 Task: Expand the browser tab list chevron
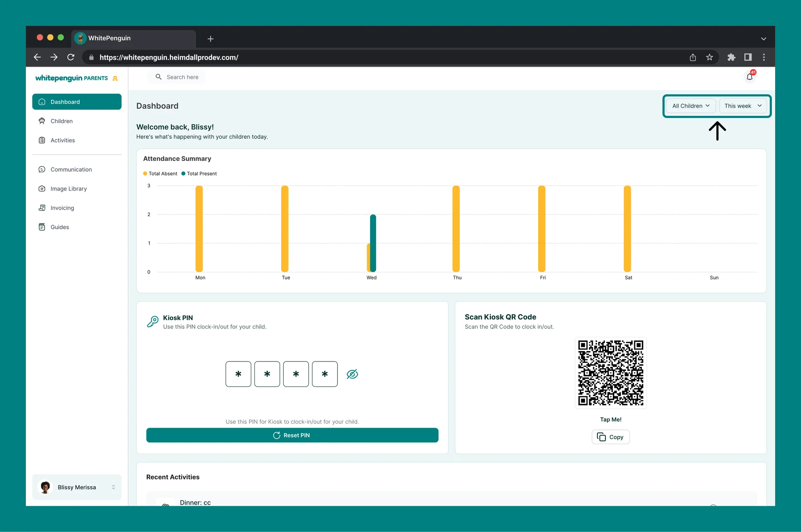tap(763, 39)
